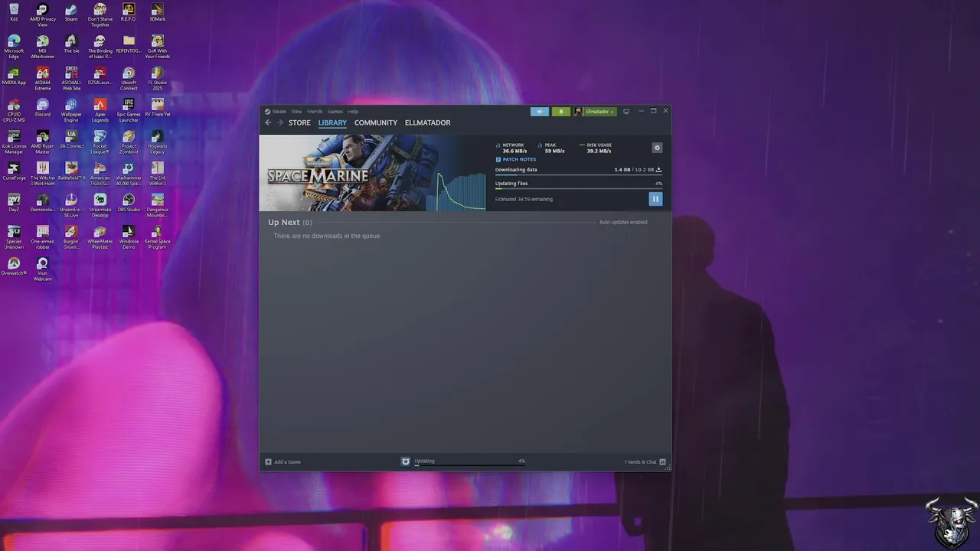Open the Rocket League desktop icon
Image resolution: width=980 pixels, height=551 pixels.
coord(100,141)
